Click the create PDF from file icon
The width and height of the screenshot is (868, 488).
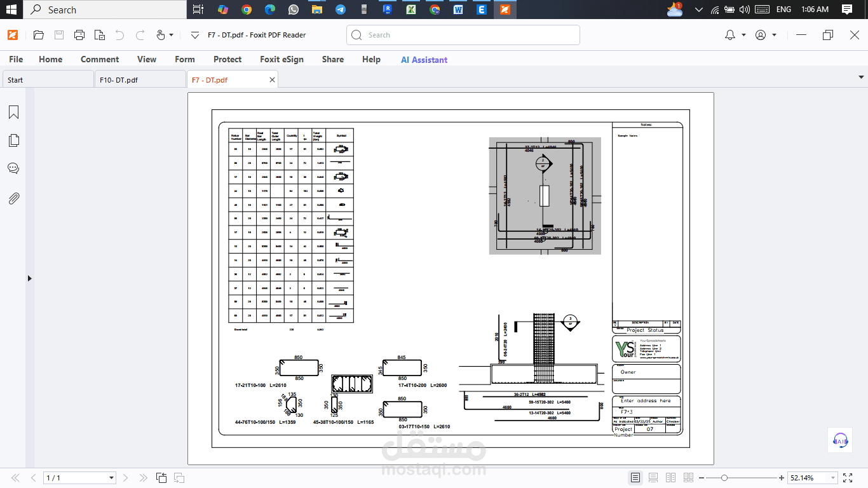[99, 35]
